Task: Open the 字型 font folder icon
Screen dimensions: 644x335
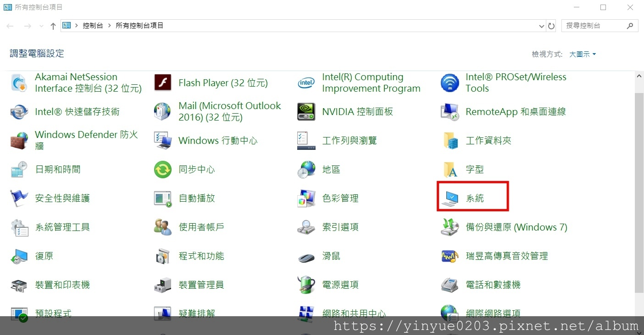Action: [450, 170]
